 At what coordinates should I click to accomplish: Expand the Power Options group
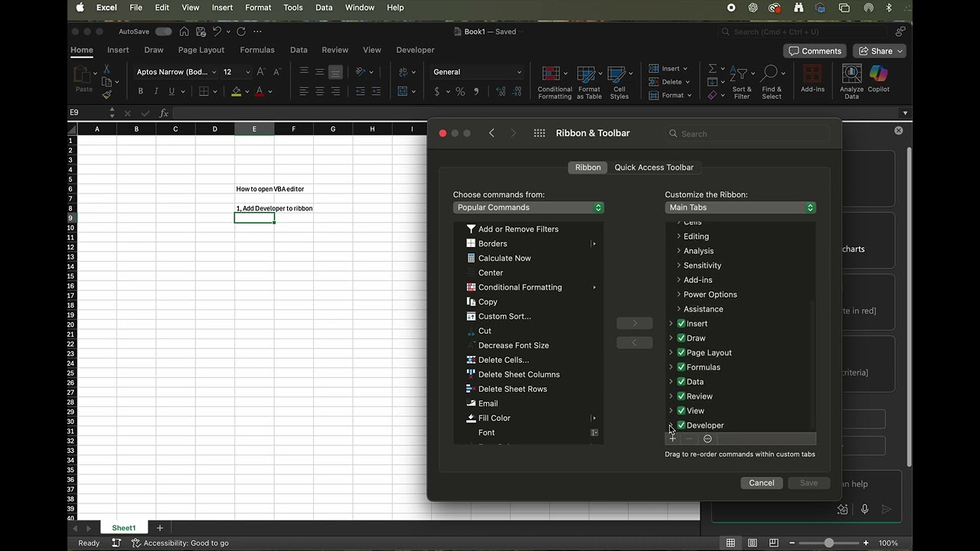[x=678, y=295]
